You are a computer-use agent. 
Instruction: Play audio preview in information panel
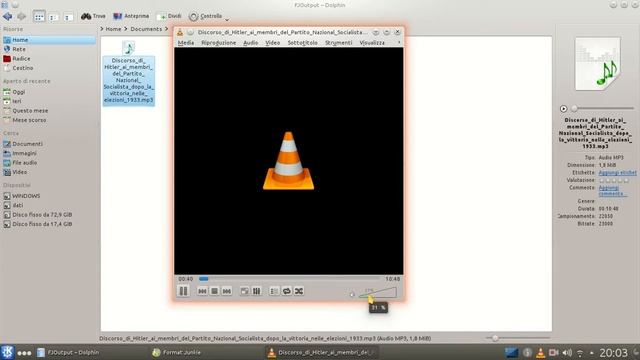(x=563, y=109)
